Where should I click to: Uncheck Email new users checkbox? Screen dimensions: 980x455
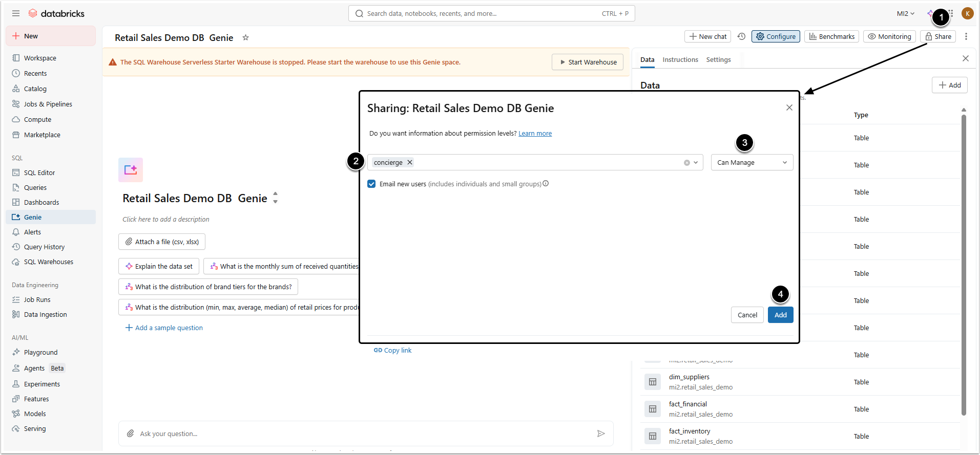point(371,184)
